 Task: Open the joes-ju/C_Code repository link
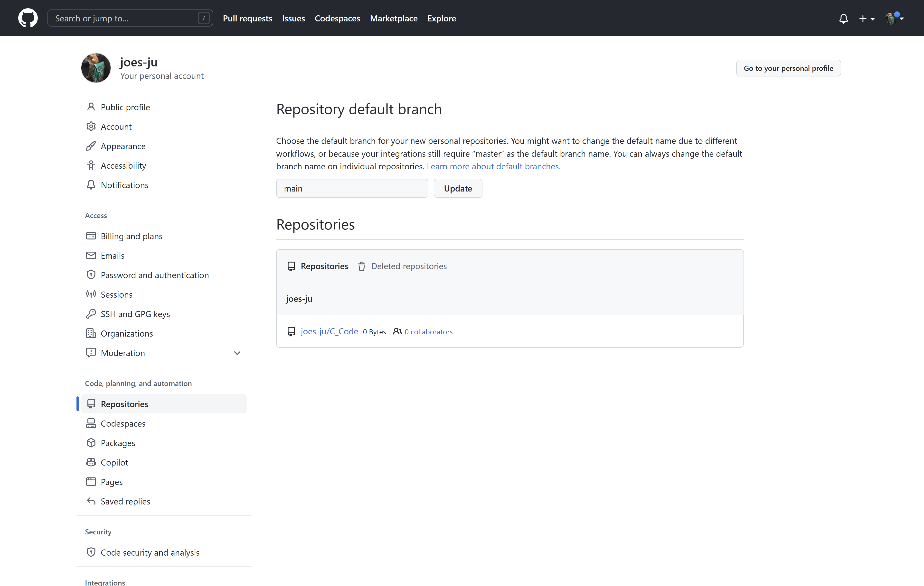pos(329,331)
